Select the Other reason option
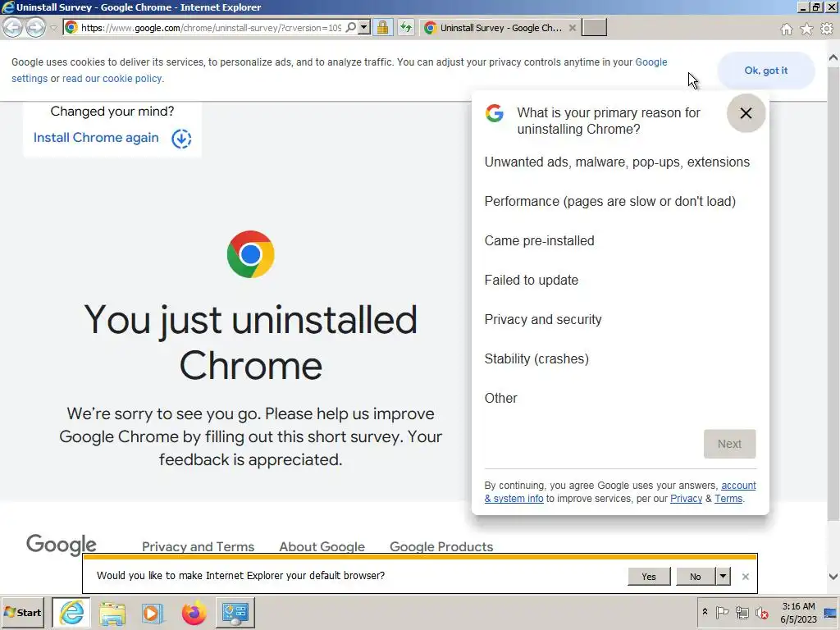The image size is (840, 630). (x=500, y=398)
